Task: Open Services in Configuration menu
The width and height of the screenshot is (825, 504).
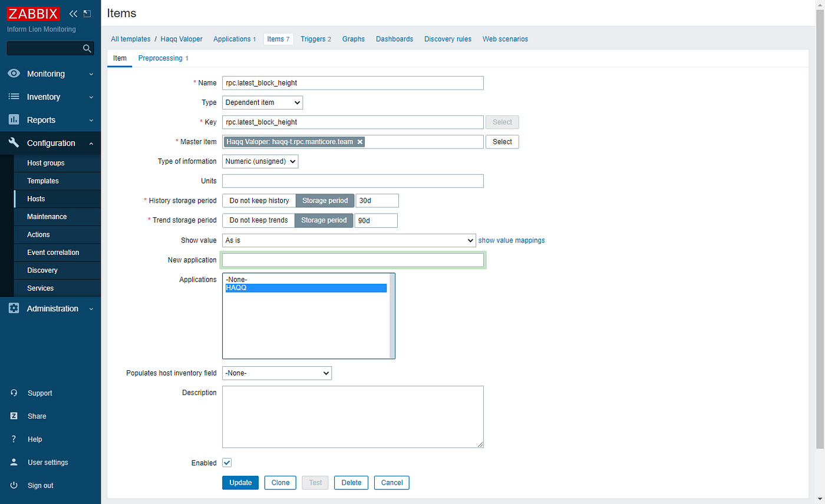Action: click(57, 288)
